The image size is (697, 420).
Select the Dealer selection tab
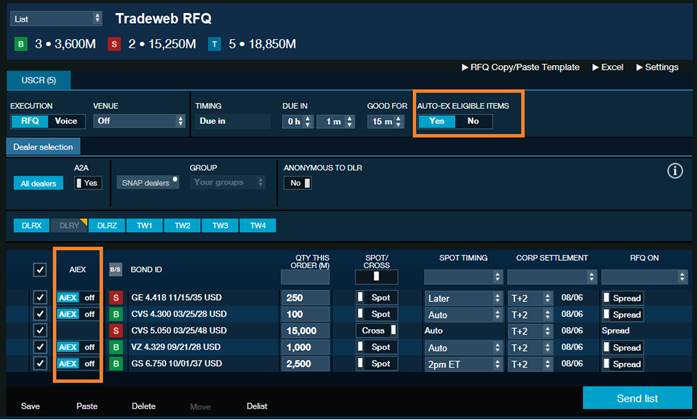43,147
